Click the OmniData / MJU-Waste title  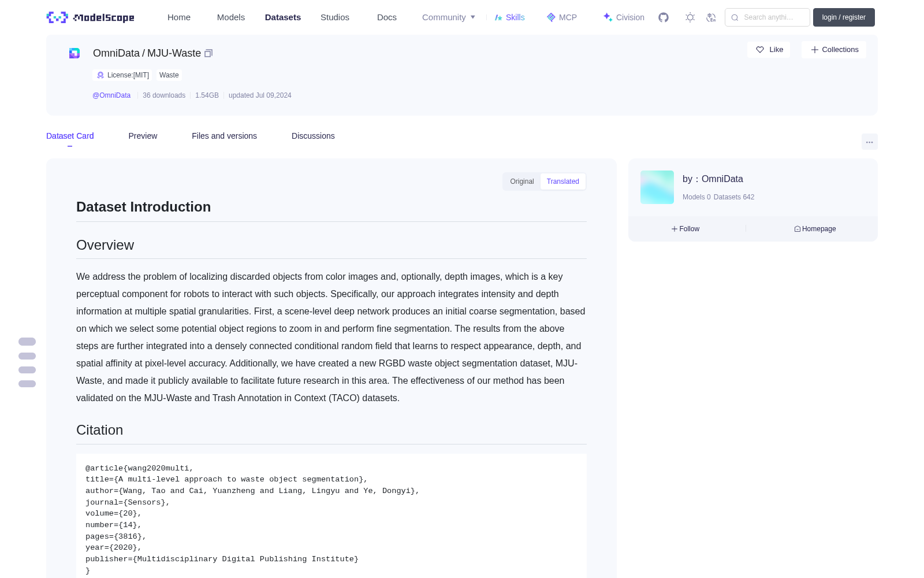click(147, 53)
